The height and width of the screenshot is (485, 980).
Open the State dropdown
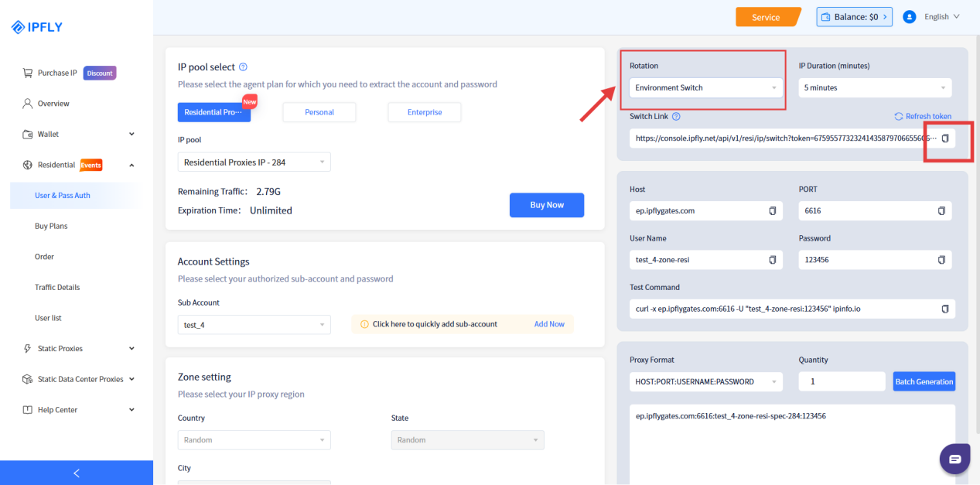point(467,440)
